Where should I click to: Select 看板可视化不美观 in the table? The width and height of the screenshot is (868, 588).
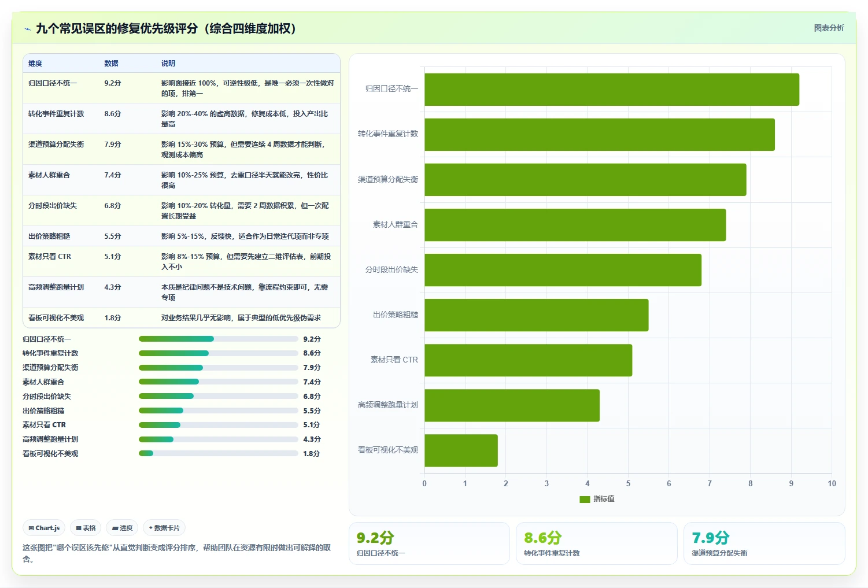pyautogui.click(x=56, y=318)
